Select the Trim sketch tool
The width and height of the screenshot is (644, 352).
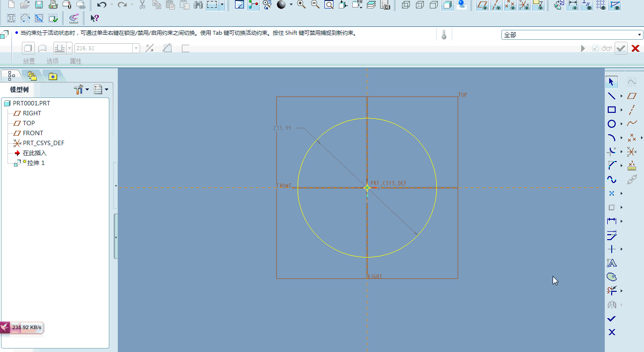(x=612, y=290)
